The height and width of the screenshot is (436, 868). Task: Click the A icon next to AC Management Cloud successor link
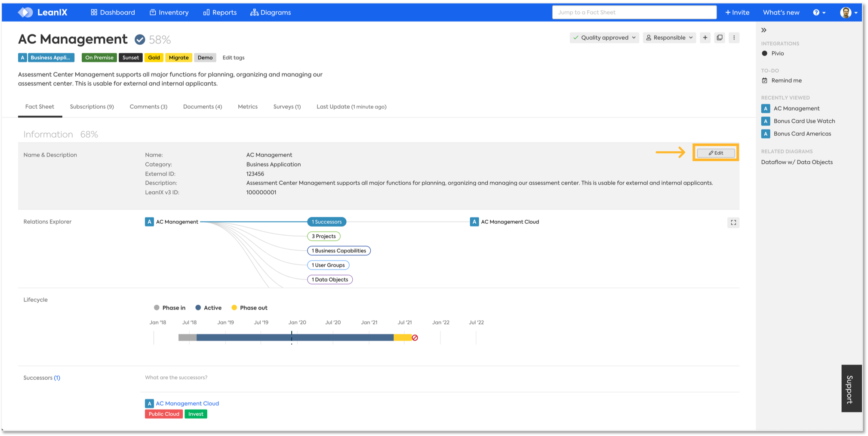(x=149, y=403)
